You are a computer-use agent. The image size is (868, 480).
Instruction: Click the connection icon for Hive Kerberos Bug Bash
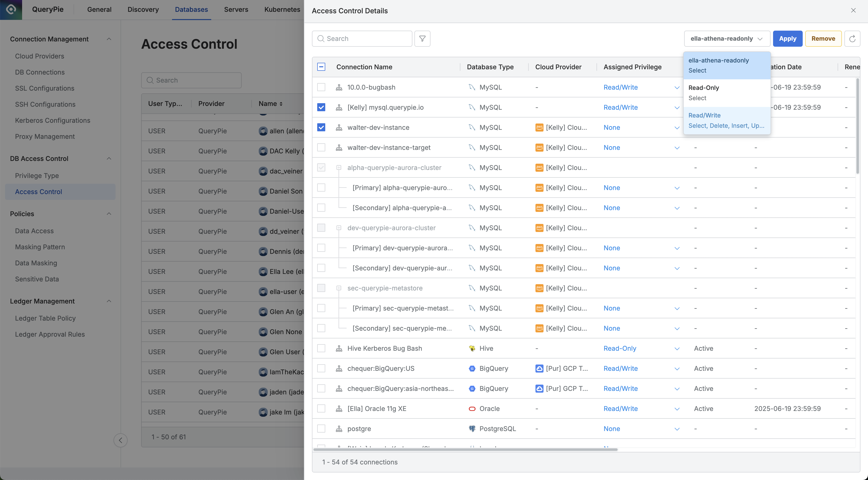(339, 349)
